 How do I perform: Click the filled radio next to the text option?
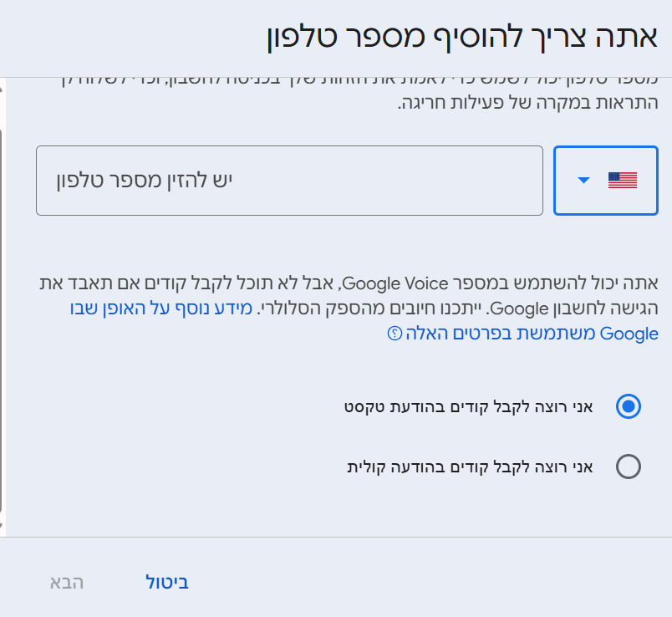(x=628, y=407)
